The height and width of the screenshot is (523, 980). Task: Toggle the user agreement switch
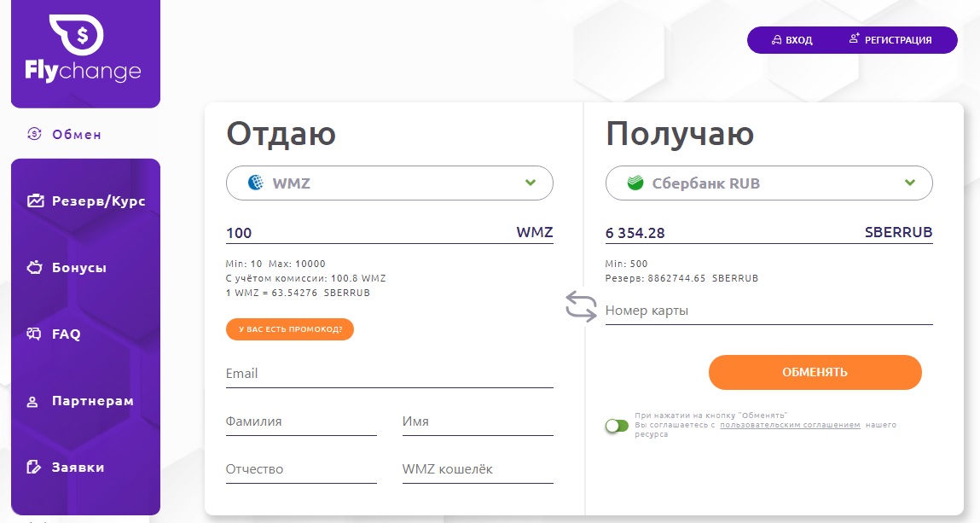(617, 425)
